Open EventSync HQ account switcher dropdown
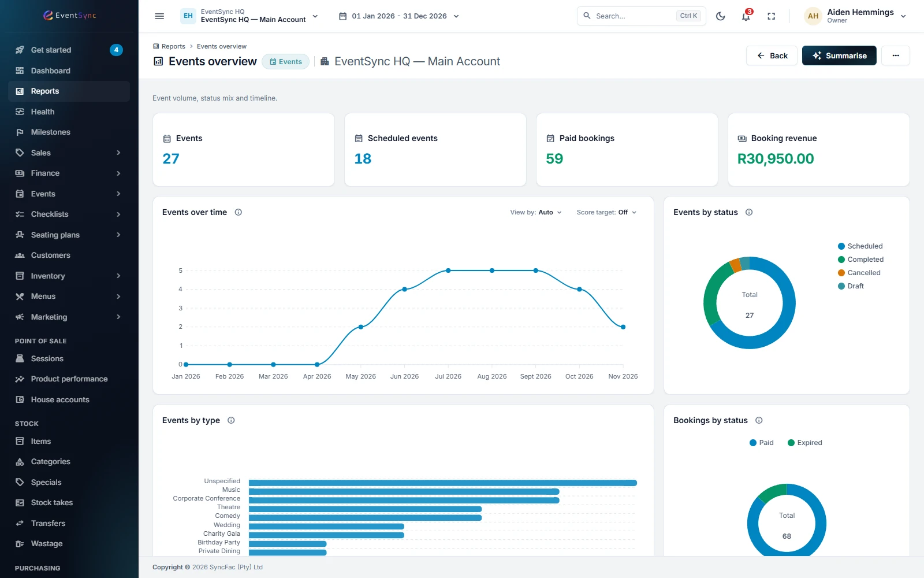The width and height of the screenshot is (924, 578). click(x=249, y=16)
